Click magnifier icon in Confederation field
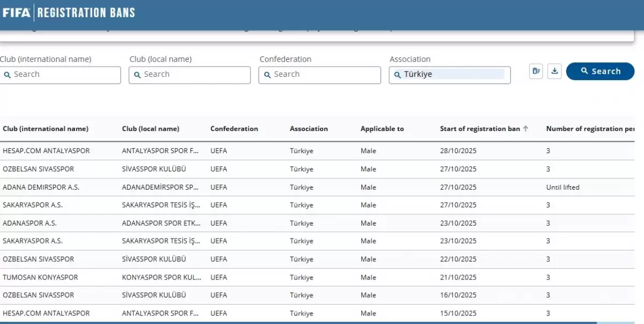The width and height of the screenshot is (644, 324). pyautogui.click(x=267, y=75)
